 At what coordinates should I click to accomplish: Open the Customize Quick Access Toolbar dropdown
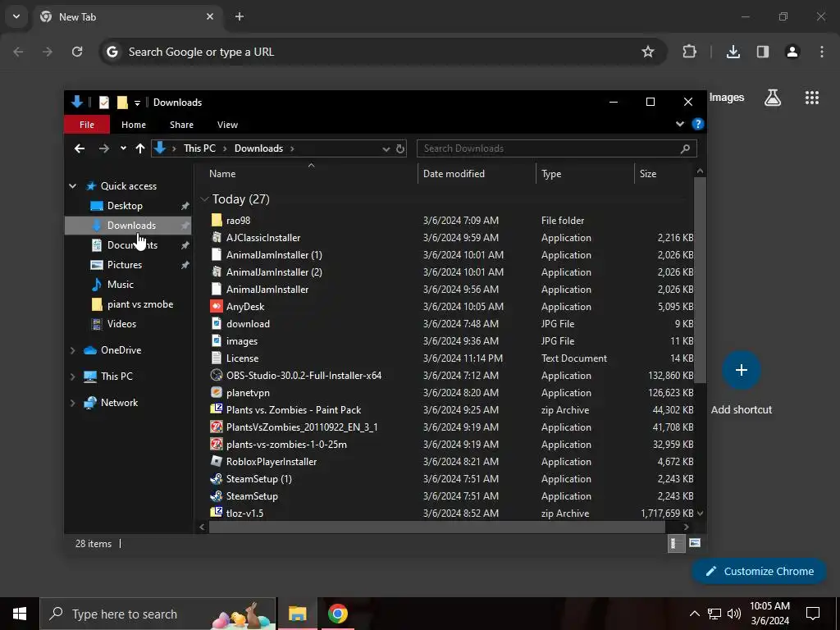(x=137, y=103)
